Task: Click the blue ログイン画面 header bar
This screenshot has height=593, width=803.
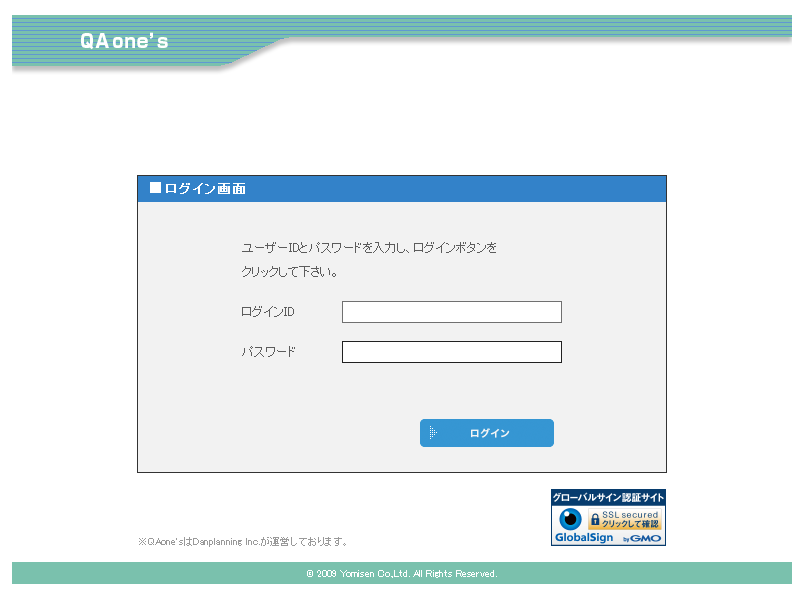Action: [x=450, y=188]
